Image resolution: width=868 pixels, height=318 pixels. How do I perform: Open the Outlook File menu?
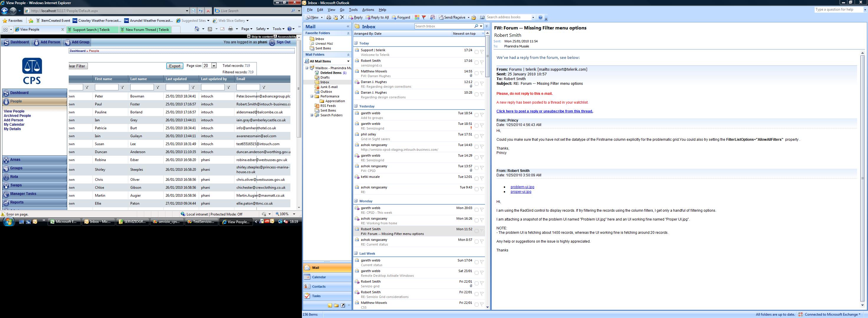(x=310, y=10)
